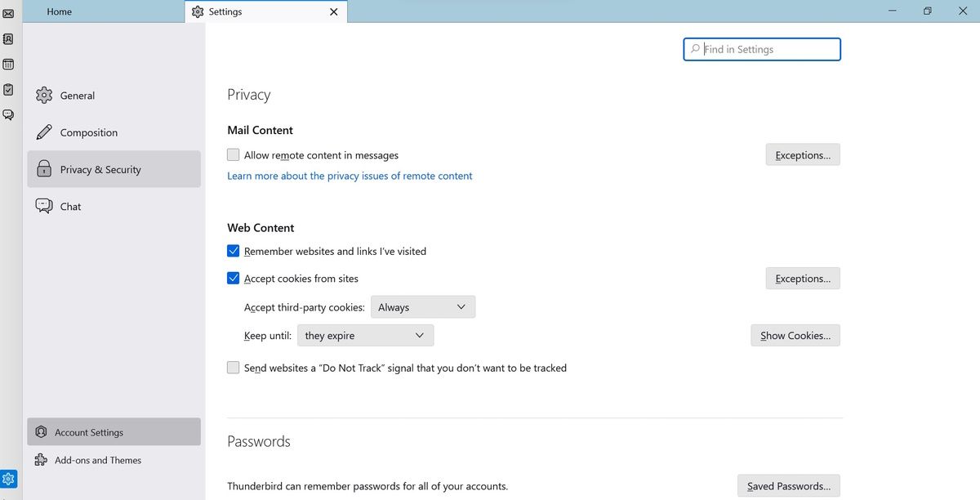Open Add-ons and Themes

tap(98, 460)
